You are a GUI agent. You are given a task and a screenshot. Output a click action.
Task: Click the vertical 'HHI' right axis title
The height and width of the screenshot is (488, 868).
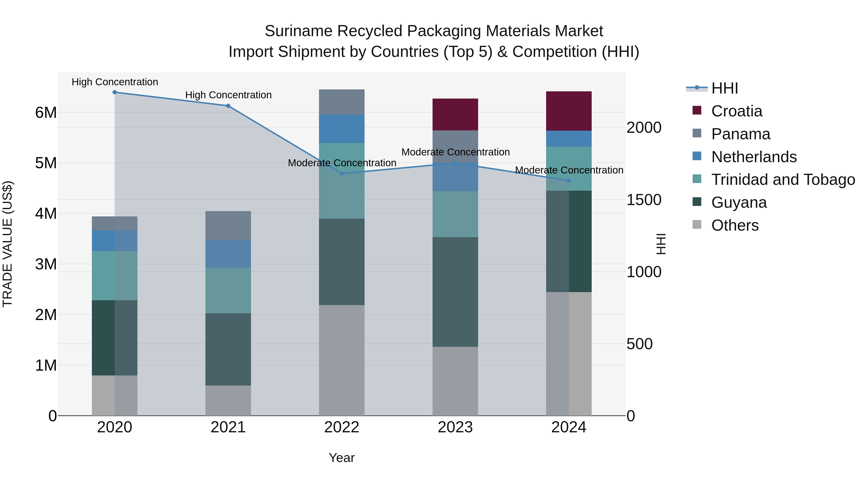pyautogui.click(x=661, y=244)
